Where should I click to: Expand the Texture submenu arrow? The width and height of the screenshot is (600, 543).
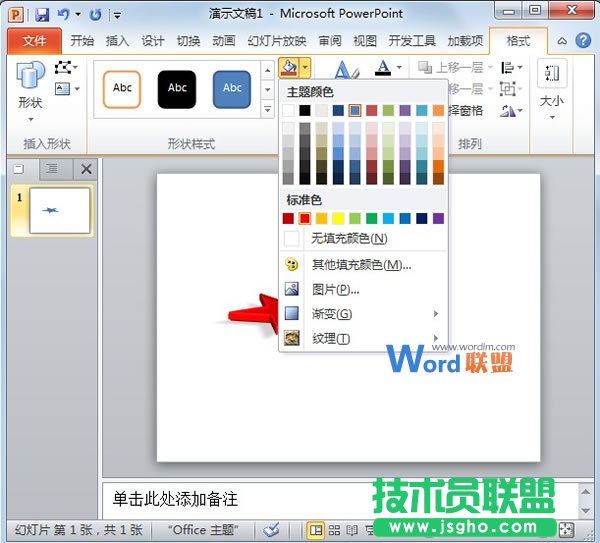tap(436, 338)
